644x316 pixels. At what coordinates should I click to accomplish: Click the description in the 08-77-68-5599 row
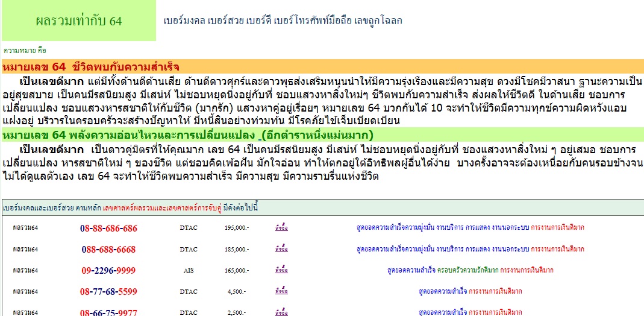470,291
